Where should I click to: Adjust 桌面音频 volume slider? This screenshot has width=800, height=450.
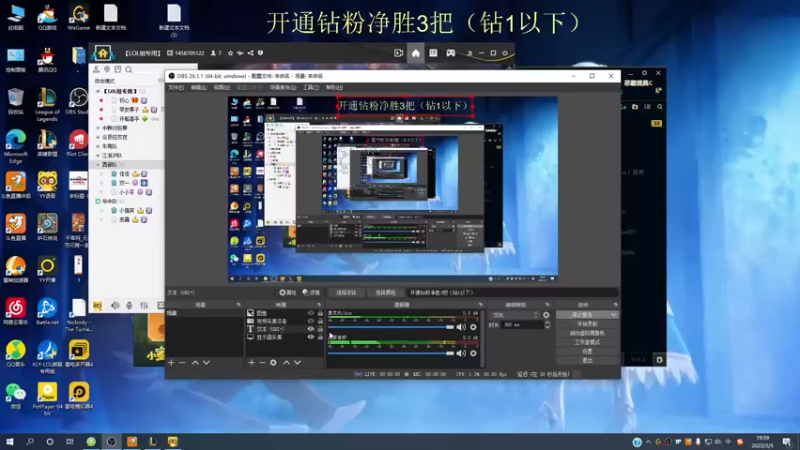391,353
